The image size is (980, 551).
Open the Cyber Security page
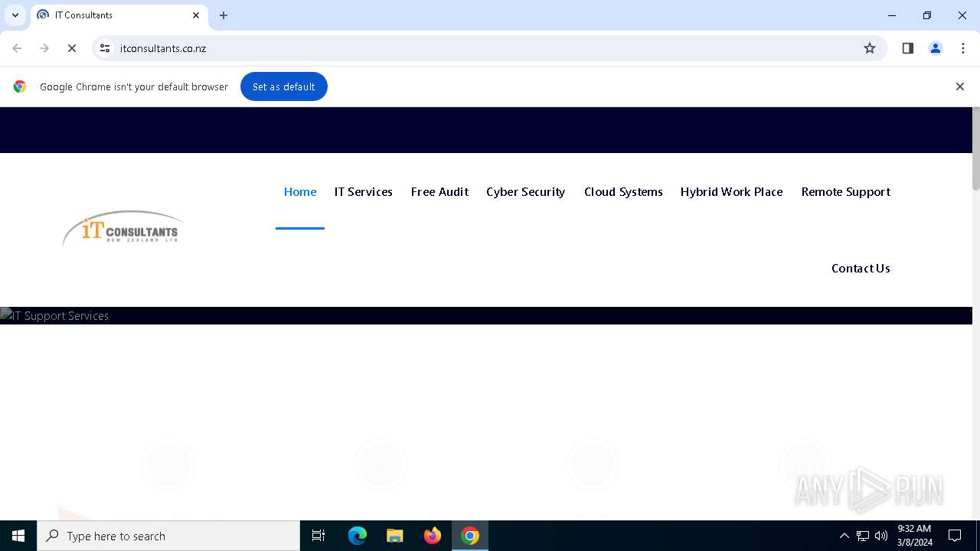[x=525, y=192]
